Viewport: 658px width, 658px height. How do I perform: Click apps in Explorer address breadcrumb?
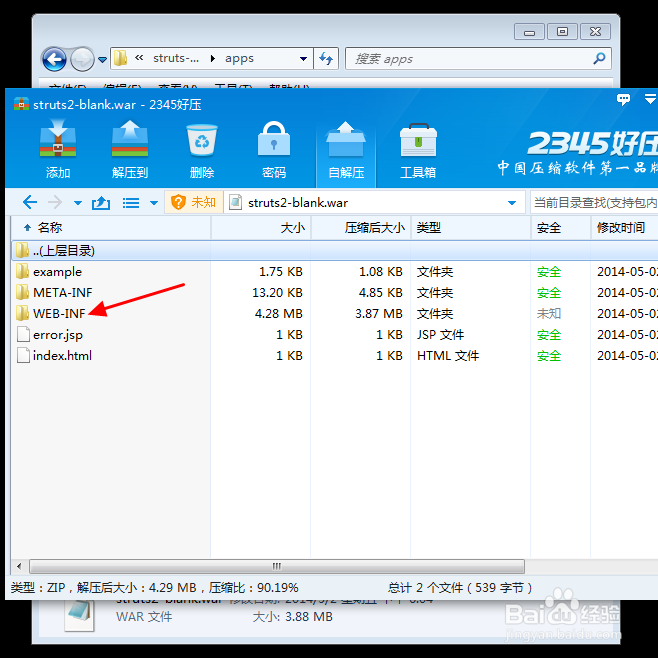239,58
